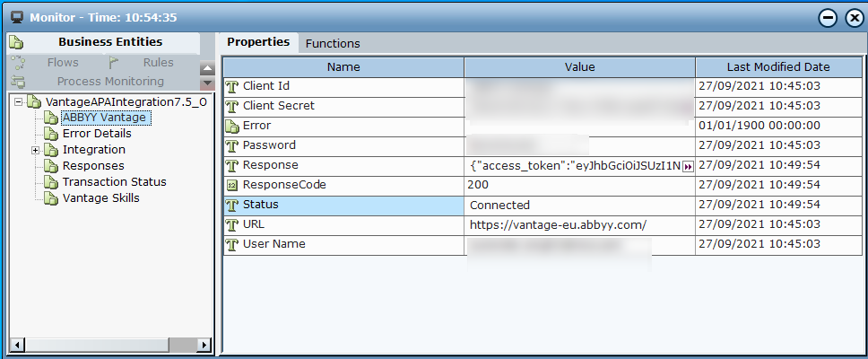The image size is (868, 359).
Task: Select Error Details in the tree
Action: coord(97,134)
